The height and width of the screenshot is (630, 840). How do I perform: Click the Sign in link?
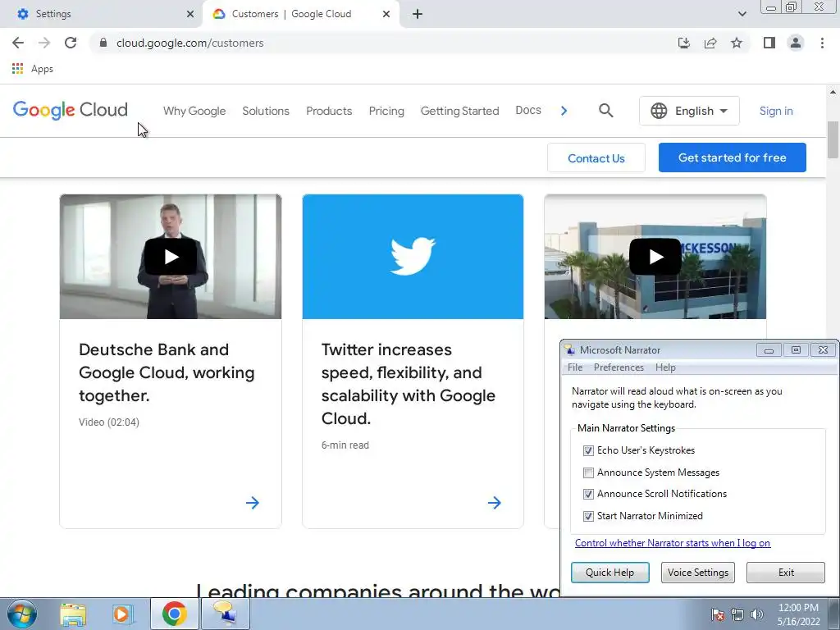[776, 111]
